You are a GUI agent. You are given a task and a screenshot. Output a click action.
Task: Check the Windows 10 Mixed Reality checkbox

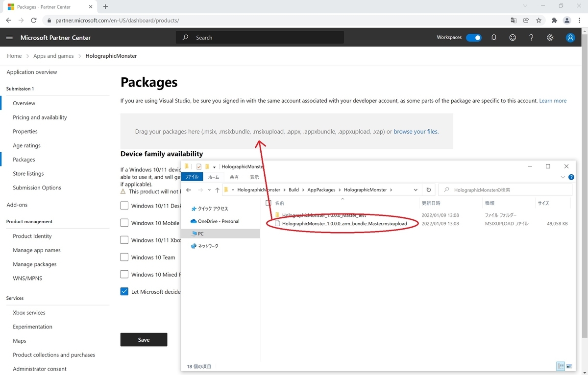tap(124, 275)
